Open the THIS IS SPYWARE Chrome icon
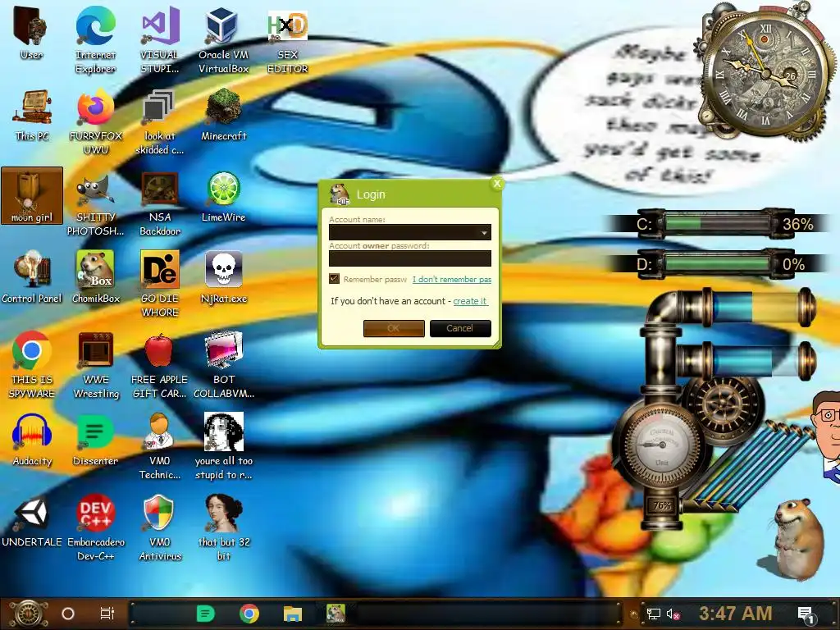This screenshot has height=630, width=840. pos(32,365)
